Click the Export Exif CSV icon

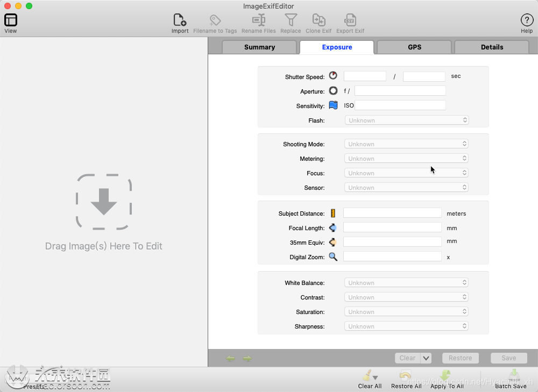[350, 20]
